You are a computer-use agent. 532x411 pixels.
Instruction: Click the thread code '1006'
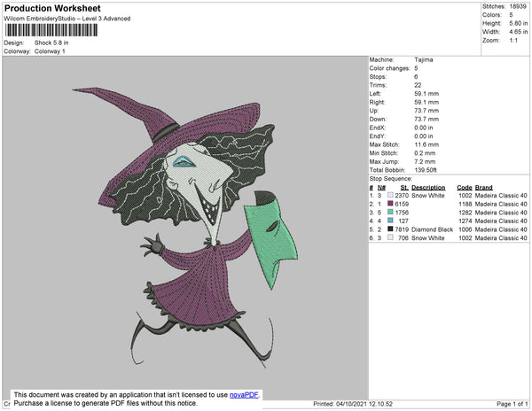[465, 229]
